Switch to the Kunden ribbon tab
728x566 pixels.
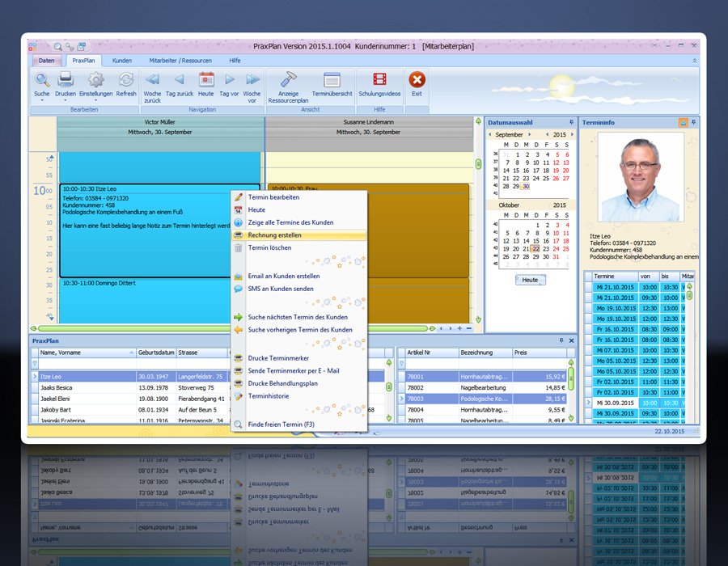click(x=122, y=61)
